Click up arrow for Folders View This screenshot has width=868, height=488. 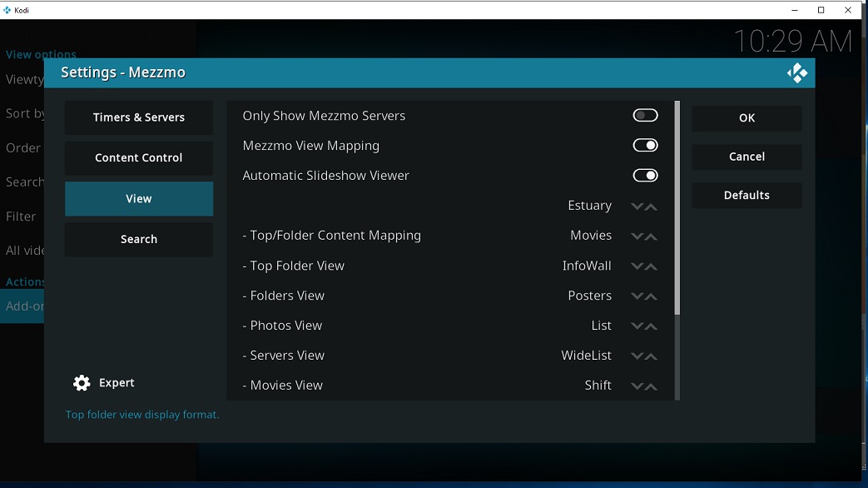652,296
